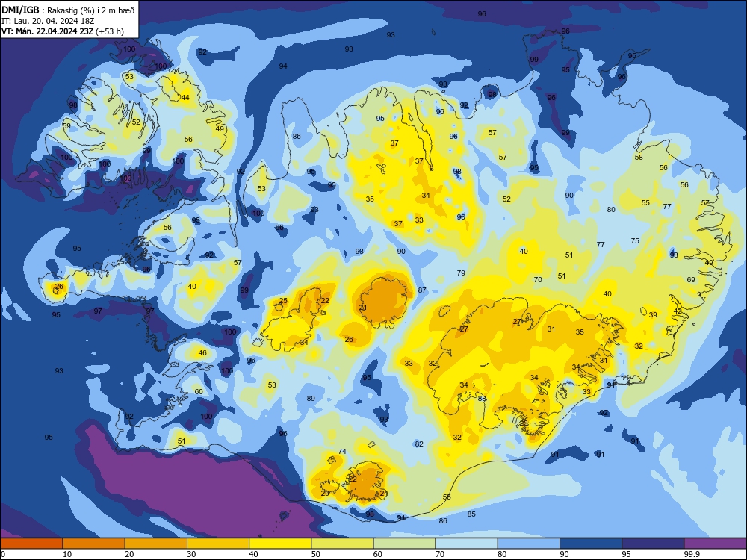Click the purple legend swatch above 99.9

pos(715,544)
